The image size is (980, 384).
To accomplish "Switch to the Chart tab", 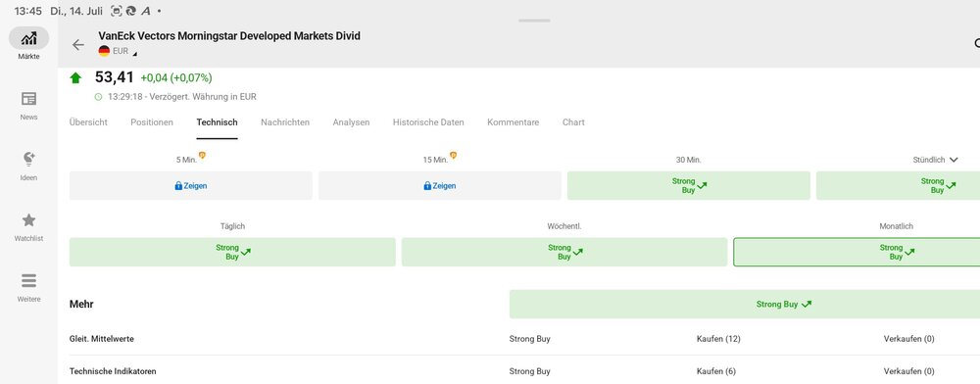I will point(573,122).
